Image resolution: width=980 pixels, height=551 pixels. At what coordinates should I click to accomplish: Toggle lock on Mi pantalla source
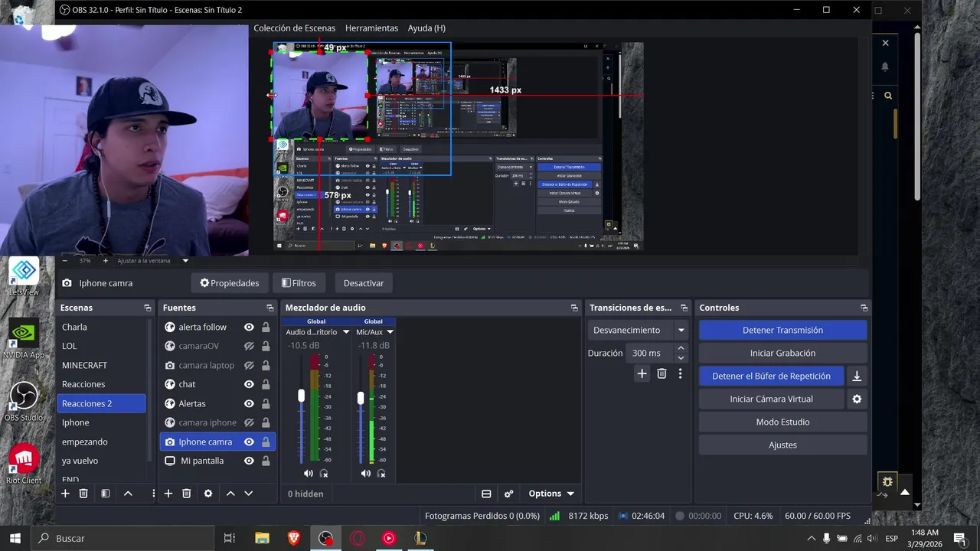266,461
